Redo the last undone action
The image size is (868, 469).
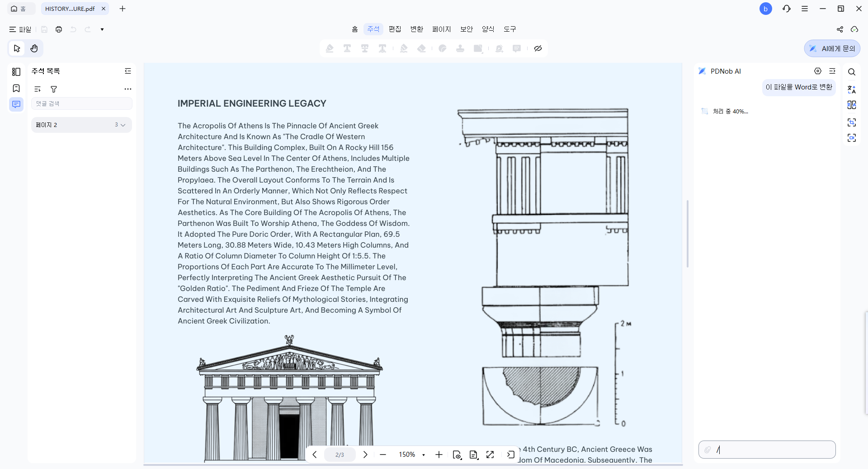[88, 29]
